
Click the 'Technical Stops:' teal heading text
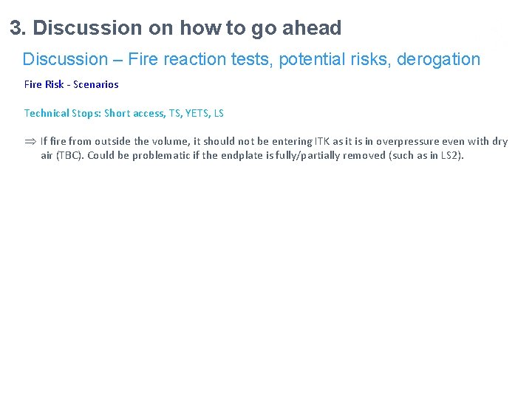[63, 113]
